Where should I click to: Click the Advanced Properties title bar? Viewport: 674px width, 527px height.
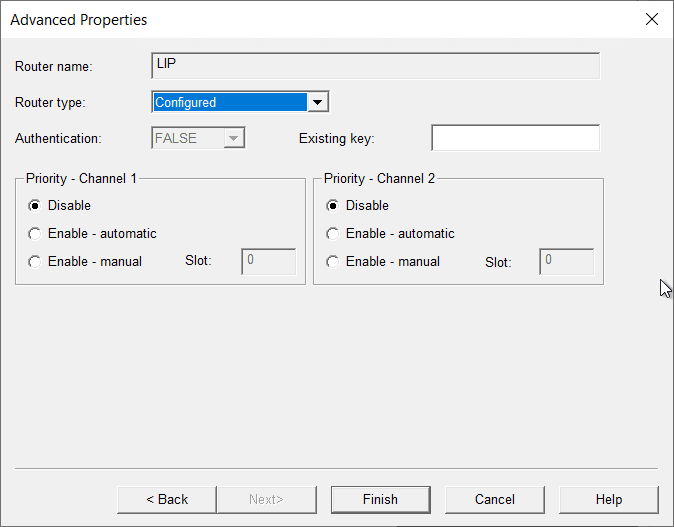tap(300, 19)
